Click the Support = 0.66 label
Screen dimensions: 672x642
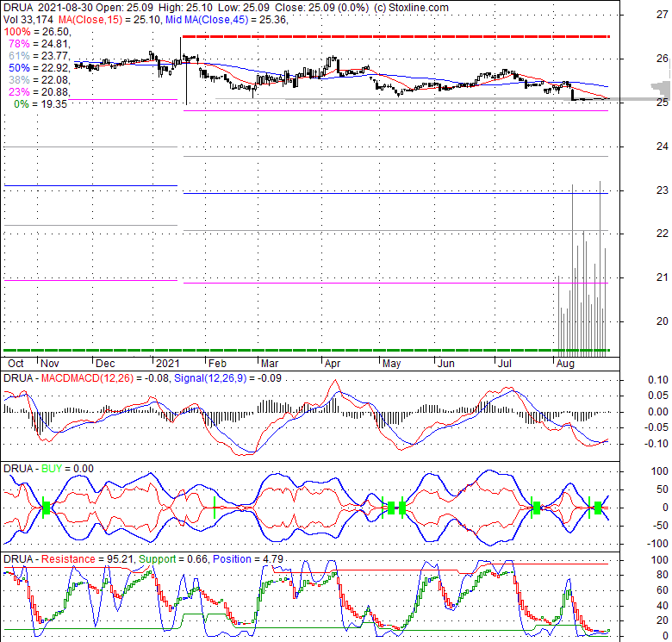[173, 559]
